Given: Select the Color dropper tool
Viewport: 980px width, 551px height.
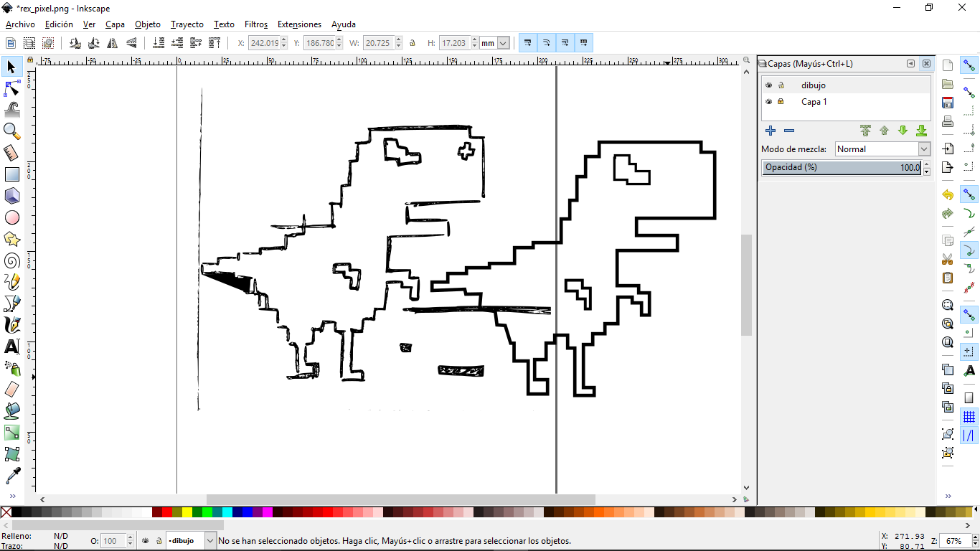Looking at the screenshot, I should click(x=12, y=476).
